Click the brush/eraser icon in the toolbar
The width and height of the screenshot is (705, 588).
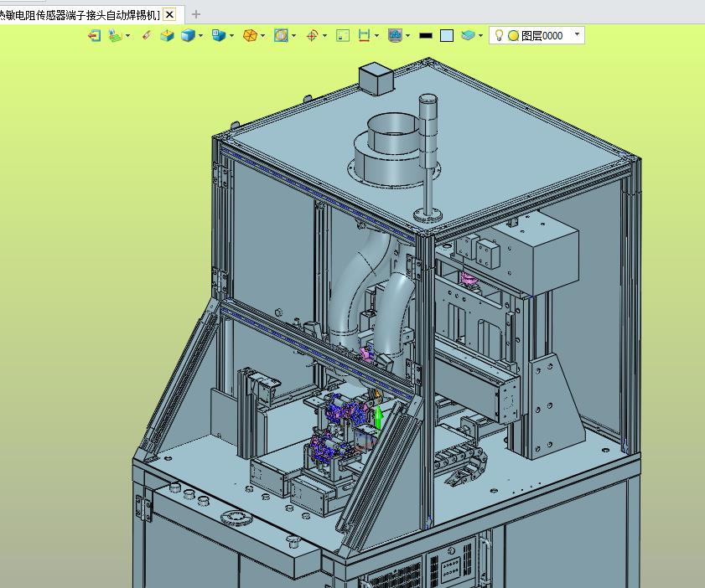[147, 35]
